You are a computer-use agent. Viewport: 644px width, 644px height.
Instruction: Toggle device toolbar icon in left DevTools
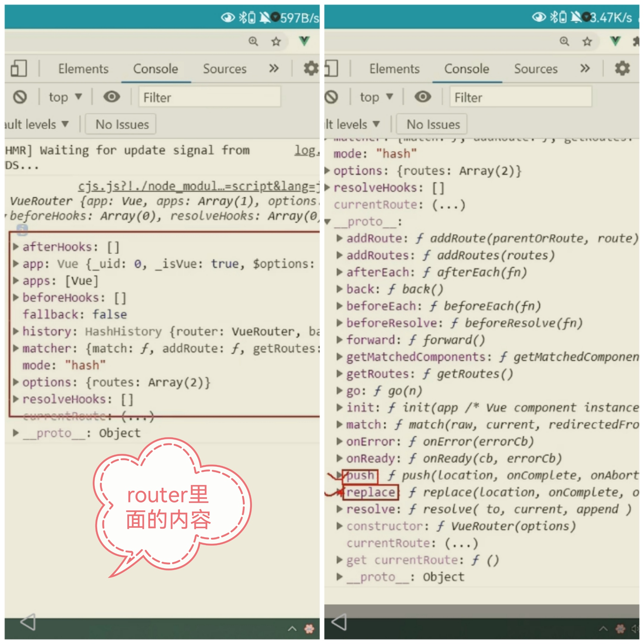(19, 69)
